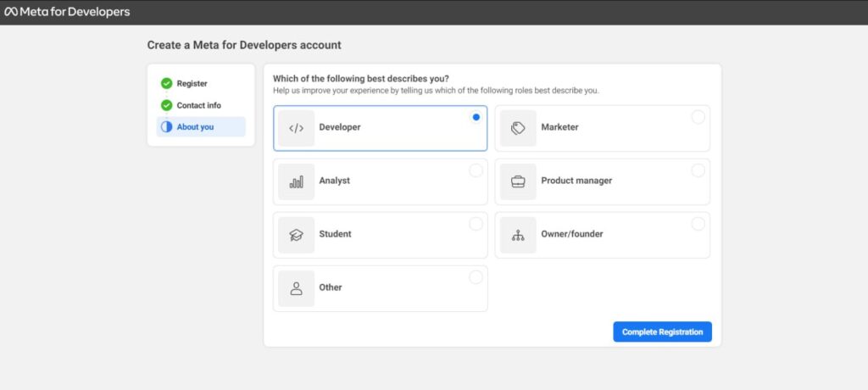Click the Product manager briefcase icon
Screen dimensions: 868x390
518,181
